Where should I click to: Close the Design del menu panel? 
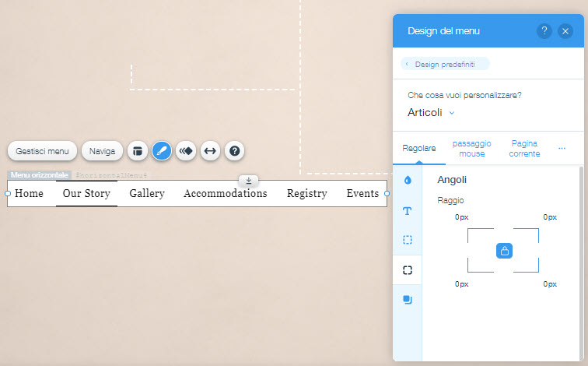pos(565,31)
